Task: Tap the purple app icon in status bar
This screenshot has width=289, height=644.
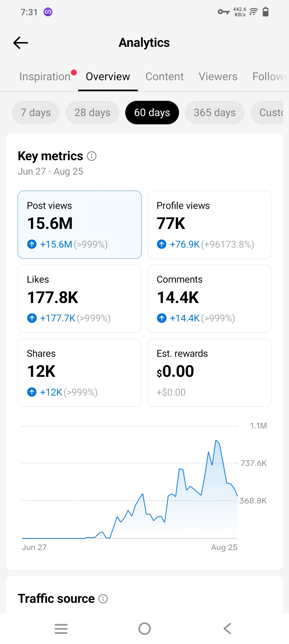Action: [x=48, y=12]
